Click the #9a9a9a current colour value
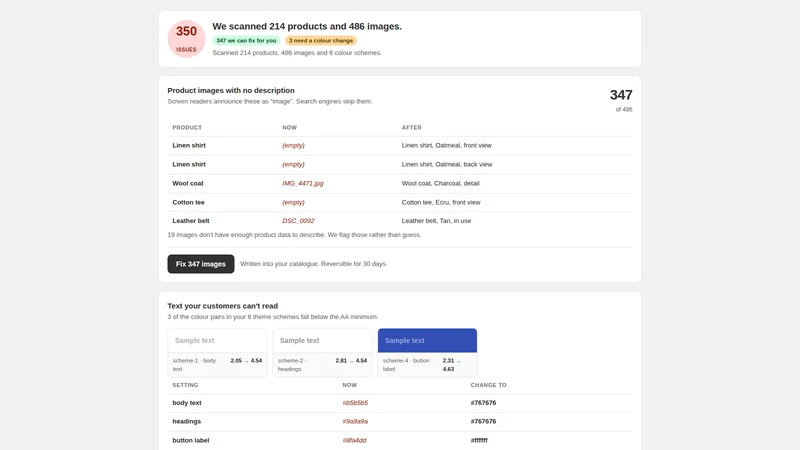This screenshot has width=800, height=450. 355,421
